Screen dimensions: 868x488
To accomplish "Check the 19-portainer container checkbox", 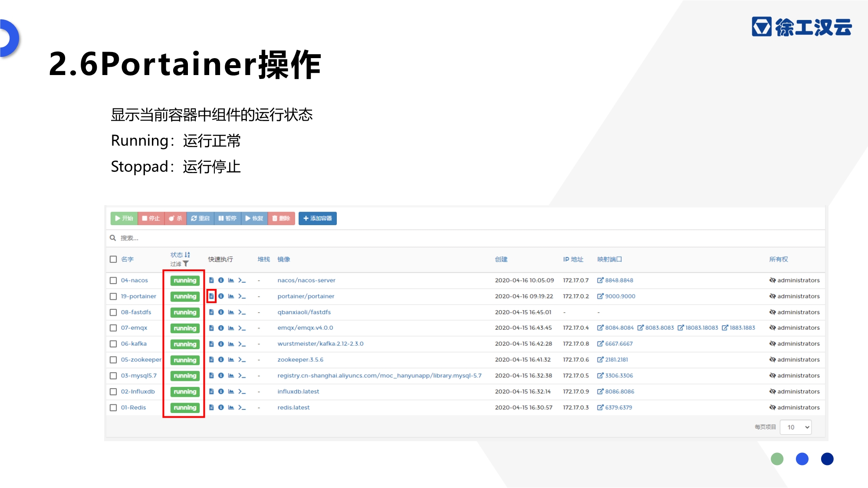I will click(113, 296).
